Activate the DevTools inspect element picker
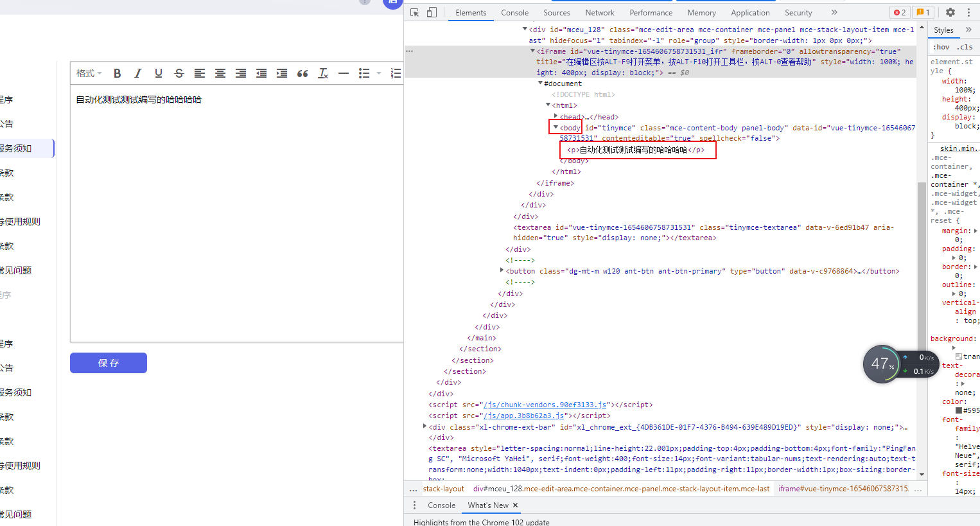This screenshot has height=526, width=980. (414, 12)
